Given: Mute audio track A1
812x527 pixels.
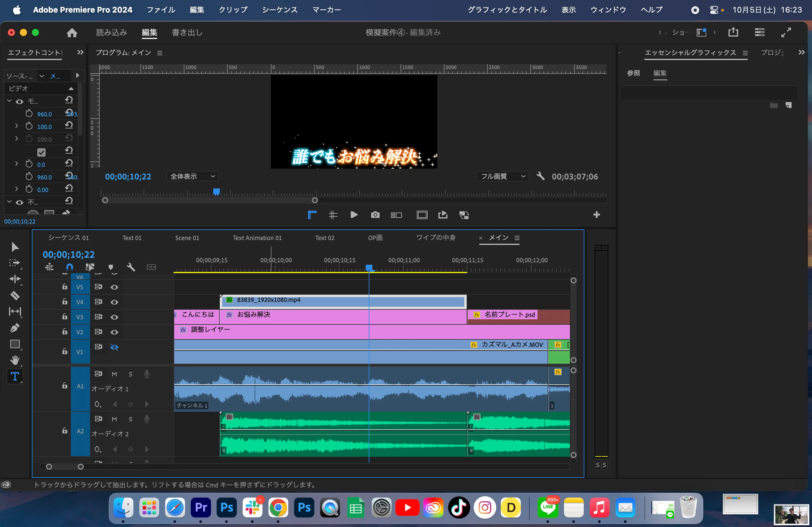Looking at the screenshot, I should 114,374.
